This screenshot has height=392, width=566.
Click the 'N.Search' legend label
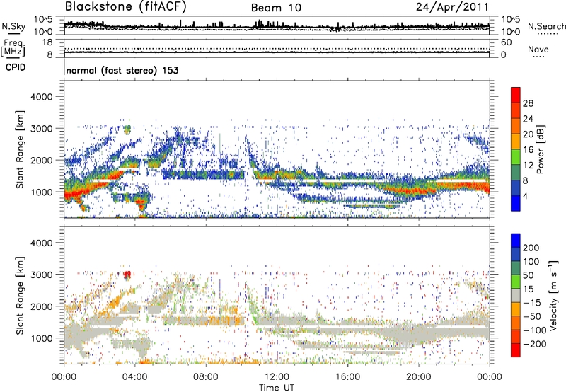[546, 26]
